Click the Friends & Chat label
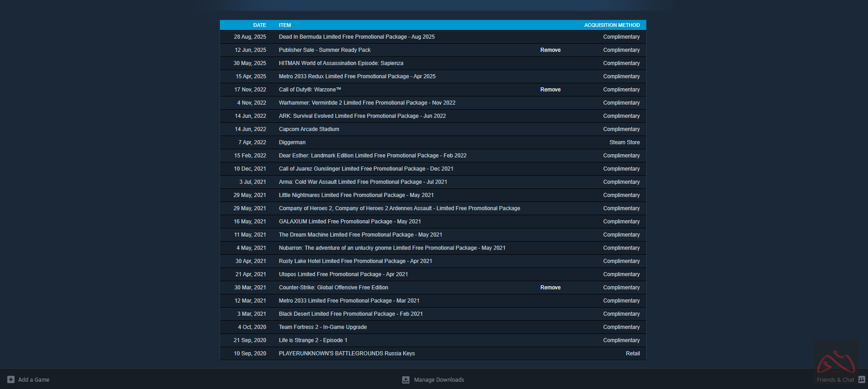 coord(835,380)
